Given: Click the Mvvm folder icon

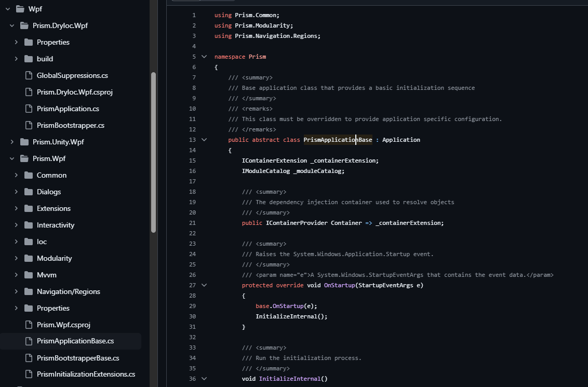Looking at the screenshot, I should click(29, 275).
